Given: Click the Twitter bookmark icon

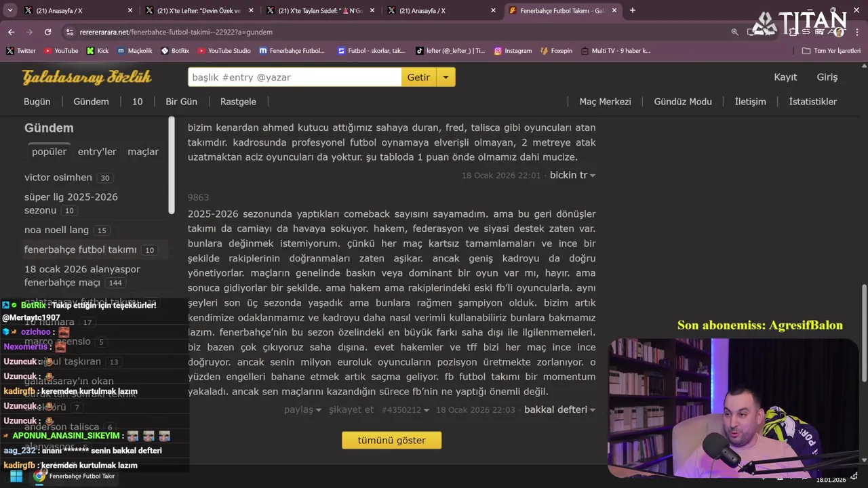Looking at the screenshot, I should point(9,51).
